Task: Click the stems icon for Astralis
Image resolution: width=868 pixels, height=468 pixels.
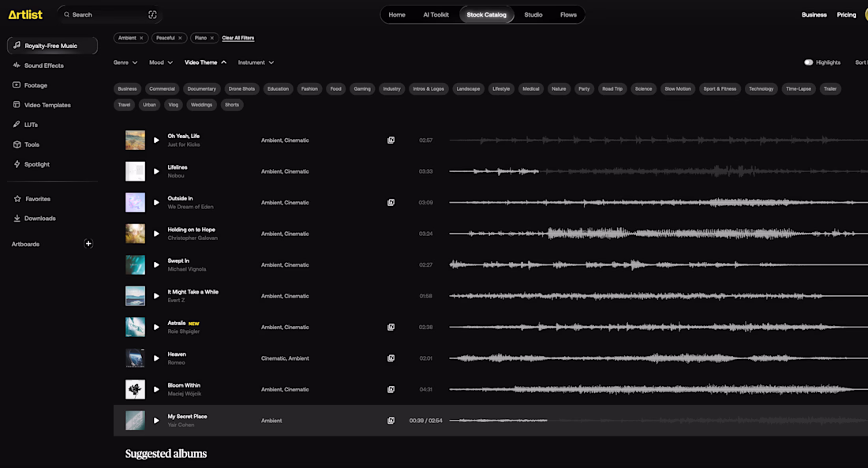Action: (x=391, y=328)
